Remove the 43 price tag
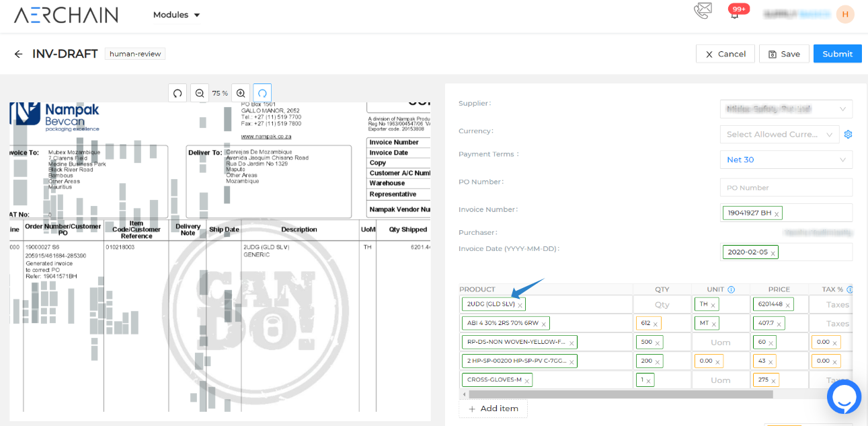Viewport: 868px width, 426px height. pos(771,361)
